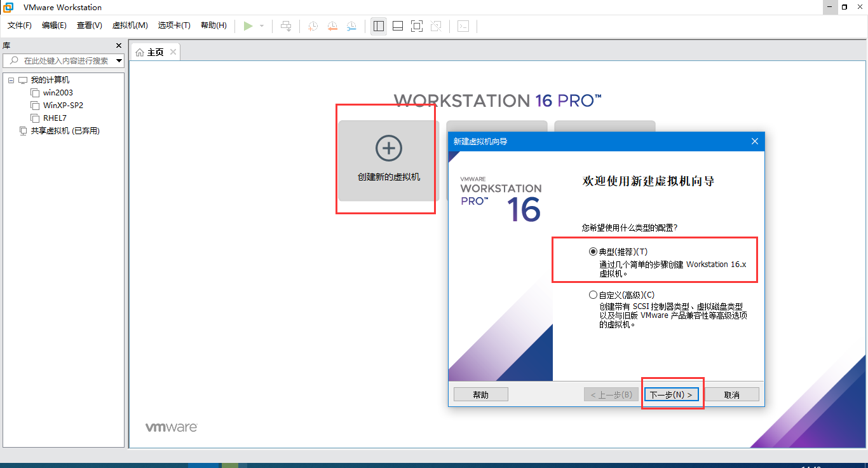Click the plus circle icon on create VM tile
The height and width of the screenshot is (468, 868).
pos(388,148)
